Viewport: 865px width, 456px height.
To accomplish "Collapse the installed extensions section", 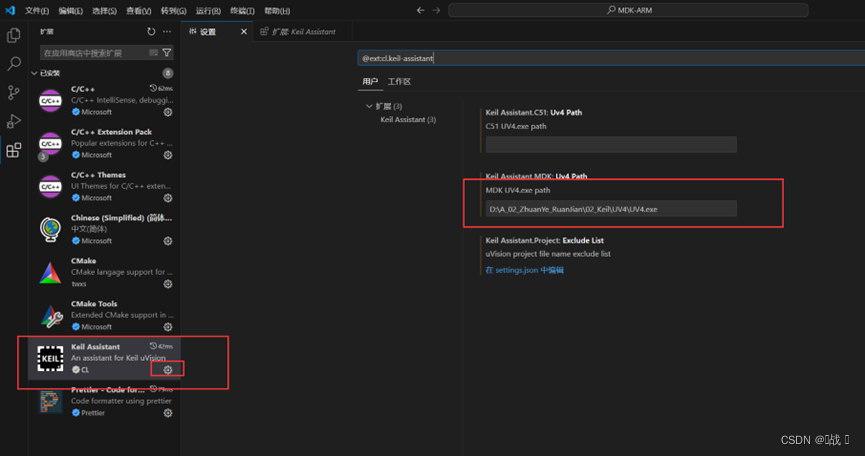I will coord(34,73).
